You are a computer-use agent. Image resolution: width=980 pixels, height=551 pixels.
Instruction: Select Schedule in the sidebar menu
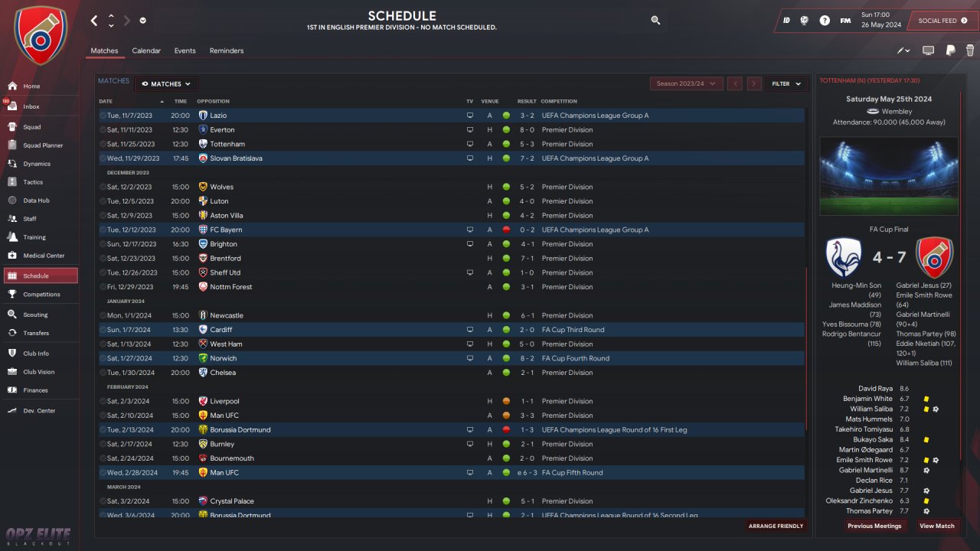pyautogui.click(x=40, y=275)
